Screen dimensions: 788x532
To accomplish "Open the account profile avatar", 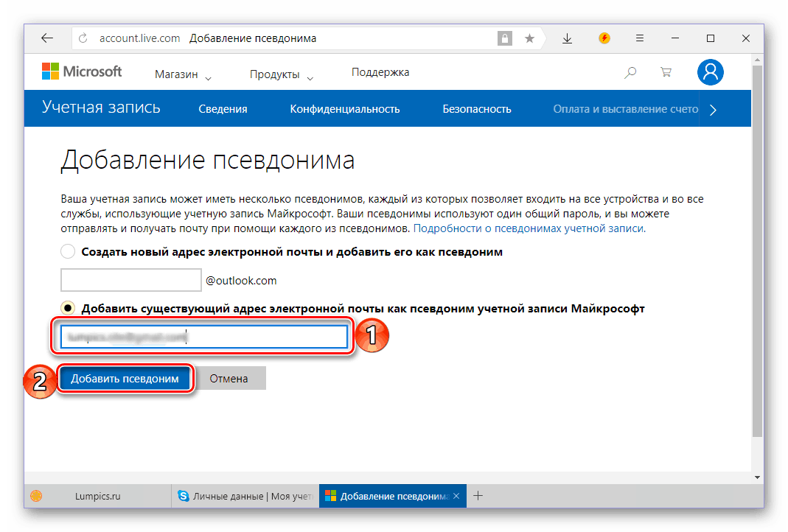I will click(x=710, y=71).
